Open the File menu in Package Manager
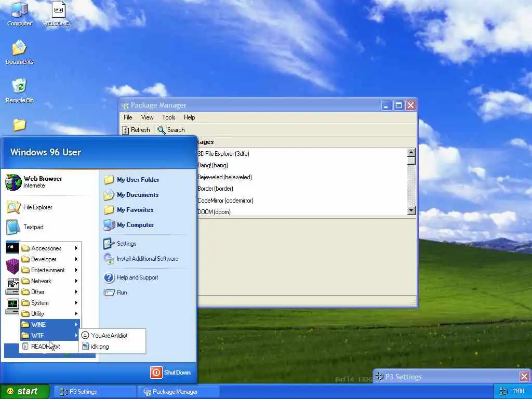The image size is (532, 399). (128, 117)
